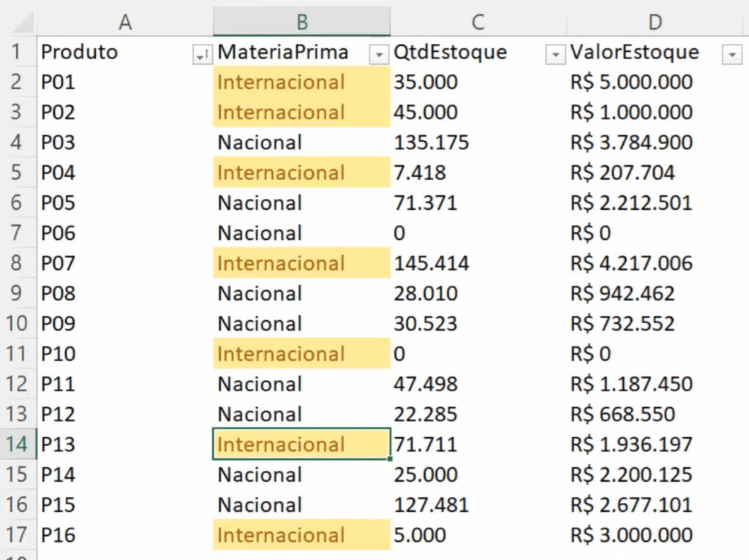This screenshot has height=560, width=749.
Task: Select cell with product P16
Action: coord(125,534)
